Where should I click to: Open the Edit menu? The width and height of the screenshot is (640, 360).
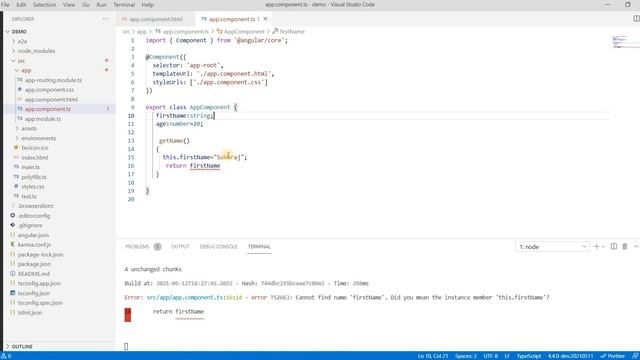pyautogui.click(x=21, y=4)
